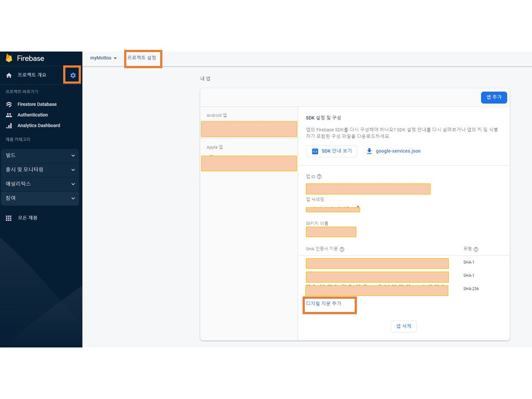Open project settings gear icon

tap(73, 75)
